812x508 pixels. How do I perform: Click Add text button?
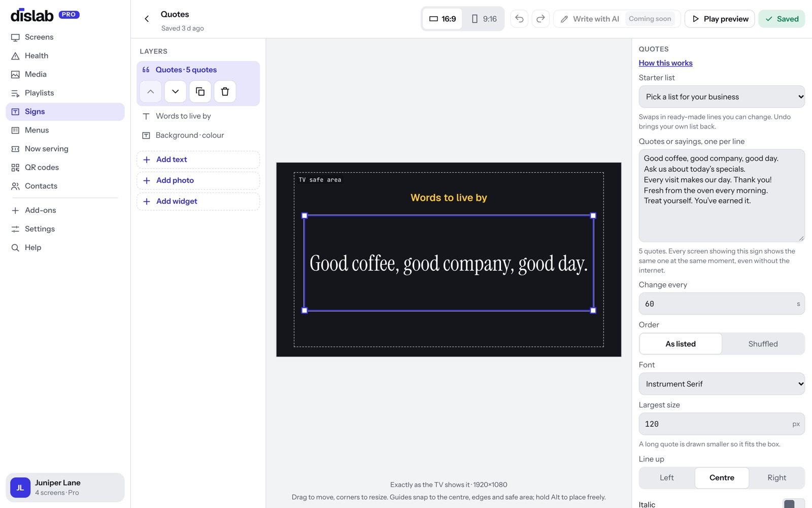198,160
